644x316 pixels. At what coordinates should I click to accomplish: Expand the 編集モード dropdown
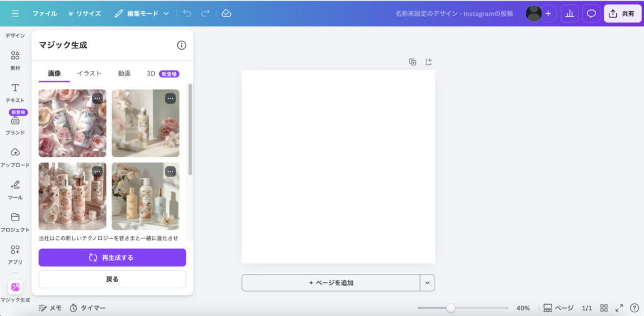click(x=142, y=14)
